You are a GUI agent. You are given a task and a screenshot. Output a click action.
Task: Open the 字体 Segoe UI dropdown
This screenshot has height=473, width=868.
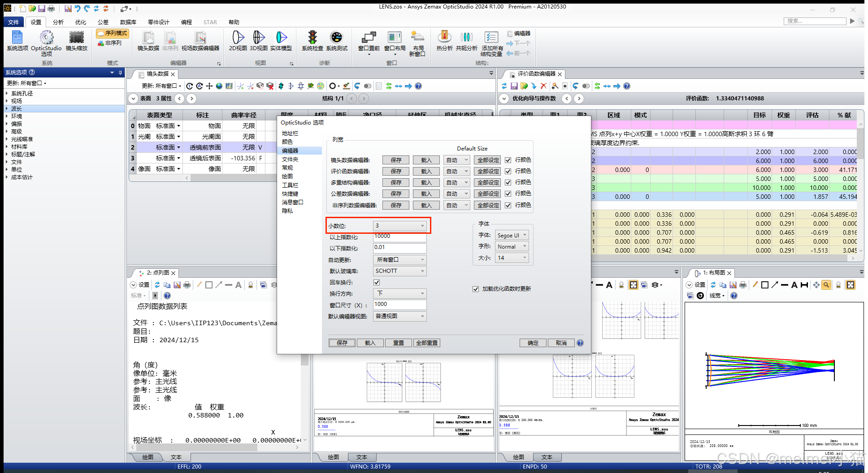click(512, 235)
